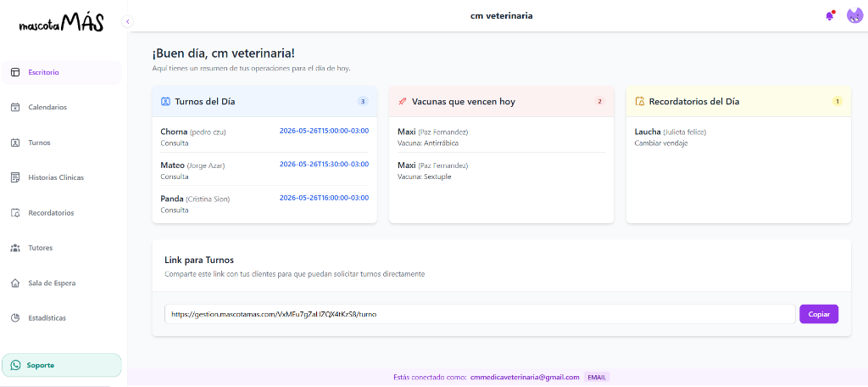Click the Tutores people icon
The image size is (868, 387).
[15, 248]
